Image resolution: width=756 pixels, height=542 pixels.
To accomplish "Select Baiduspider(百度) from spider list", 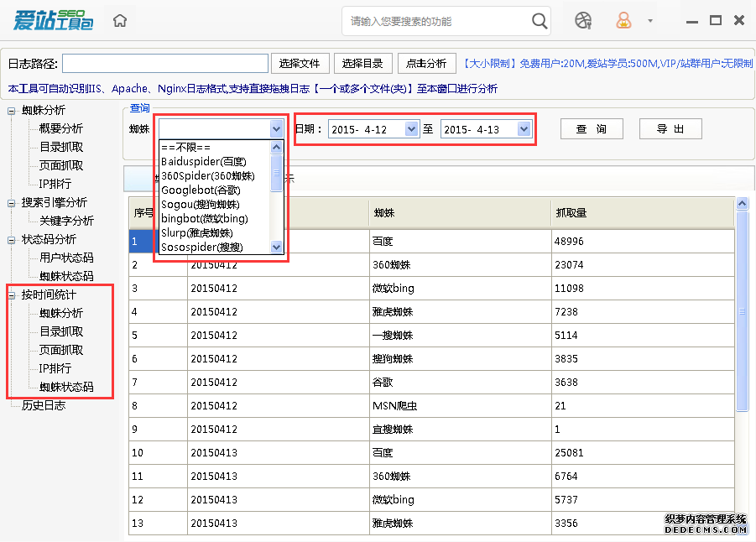I will (203, 161).
